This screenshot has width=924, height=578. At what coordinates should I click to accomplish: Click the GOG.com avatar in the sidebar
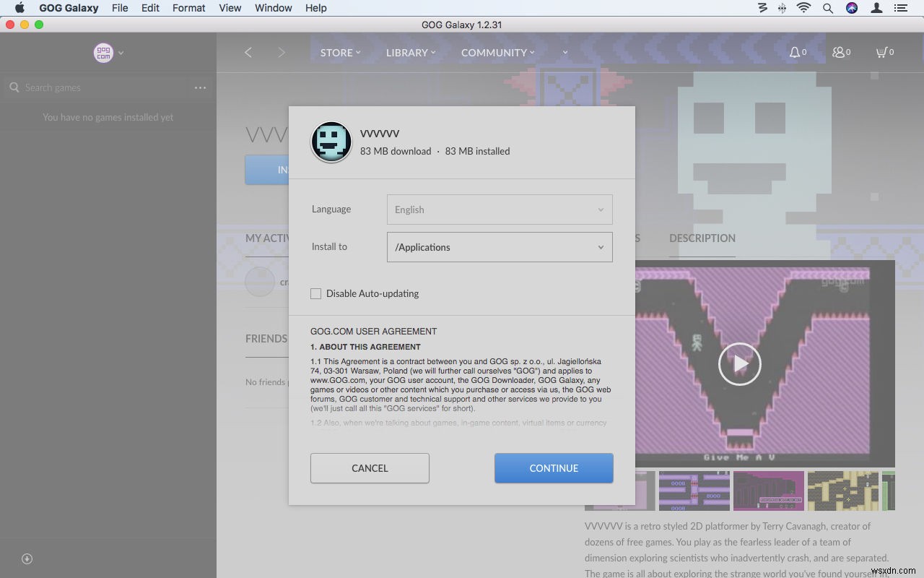click(x=102, y=52)
